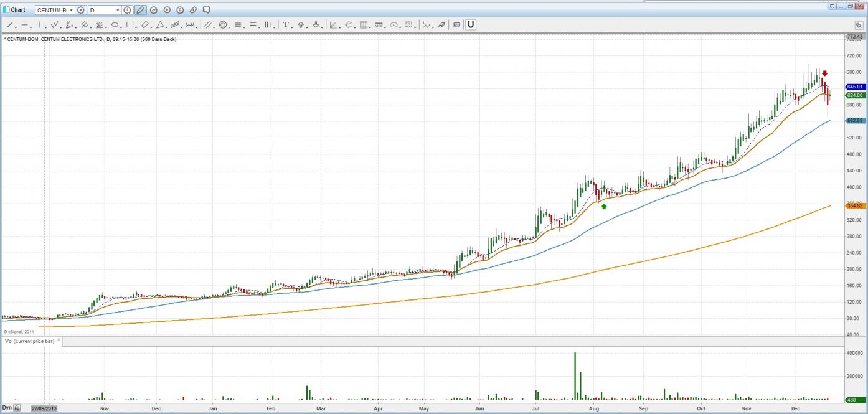The height and width of the screenshot is (414, 868).
Task: Click the 562.55 moving average price label
Action: 855,121
